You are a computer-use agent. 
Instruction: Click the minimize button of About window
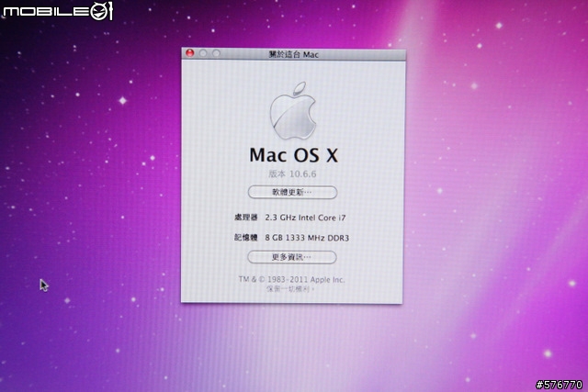click(x=203, y=53)
